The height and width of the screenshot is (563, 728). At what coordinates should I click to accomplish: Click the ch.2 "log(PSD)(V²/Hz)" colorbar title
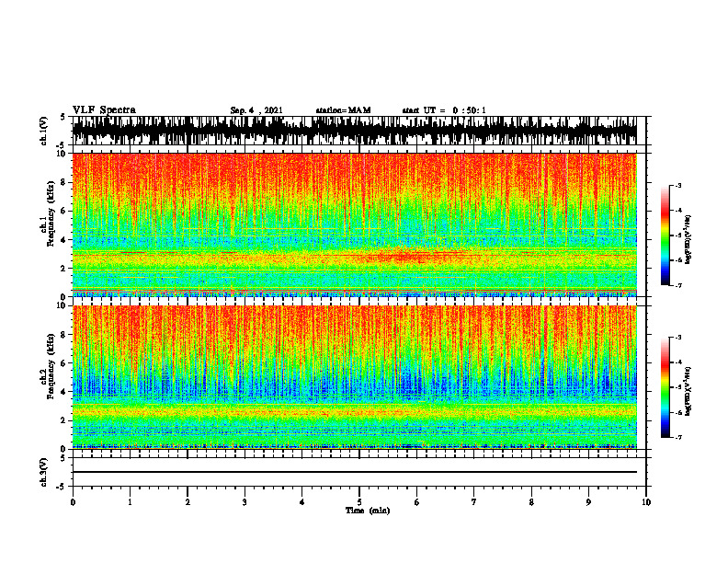[x=688, y=391]
